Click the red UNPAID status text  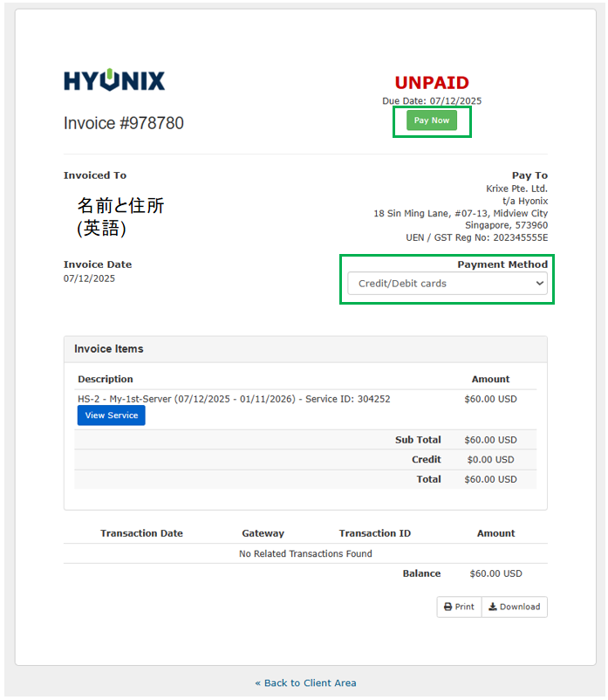[x=431, y=83]
